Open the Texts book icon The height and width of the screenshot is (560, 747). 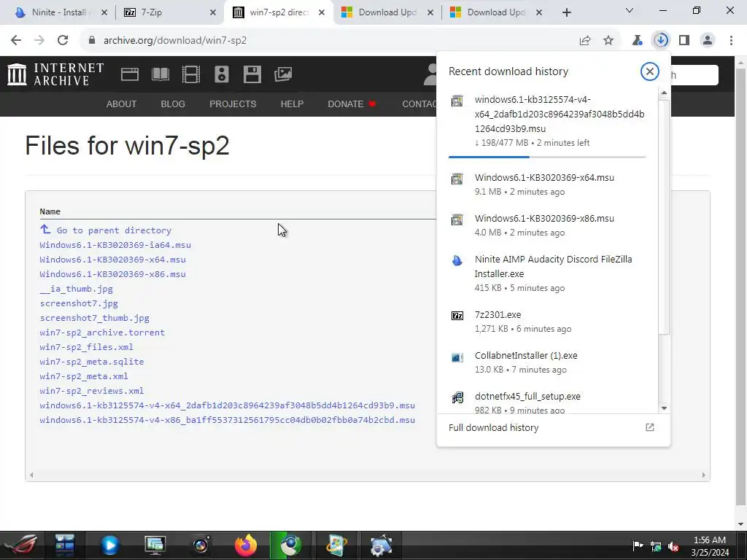[160, 74]
